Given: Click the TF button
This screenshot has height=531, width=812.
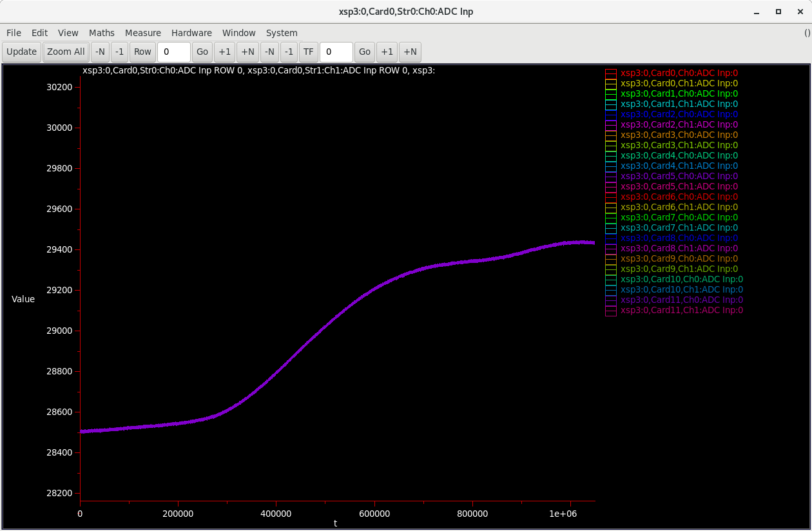Looking at the screenshot, I should click(309, 52).
